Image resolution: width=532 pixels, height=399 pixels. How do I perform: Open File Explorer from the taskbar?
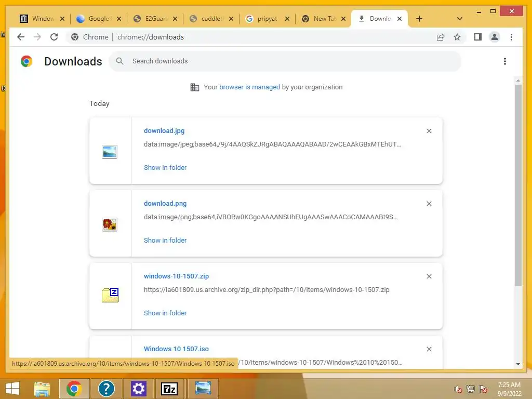pyautogui.click(x=42, y=389)
